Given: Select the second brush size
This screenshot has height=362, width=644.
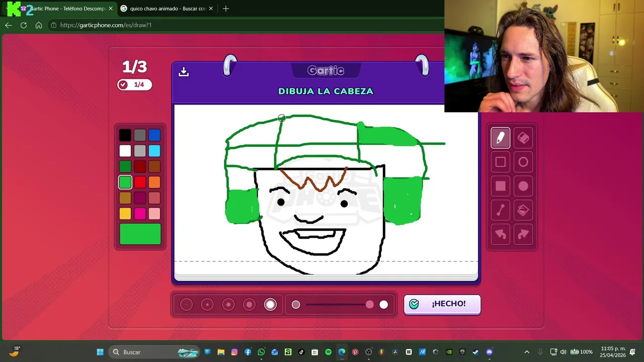Looking at the screenshot, I should tap(207, 305).
